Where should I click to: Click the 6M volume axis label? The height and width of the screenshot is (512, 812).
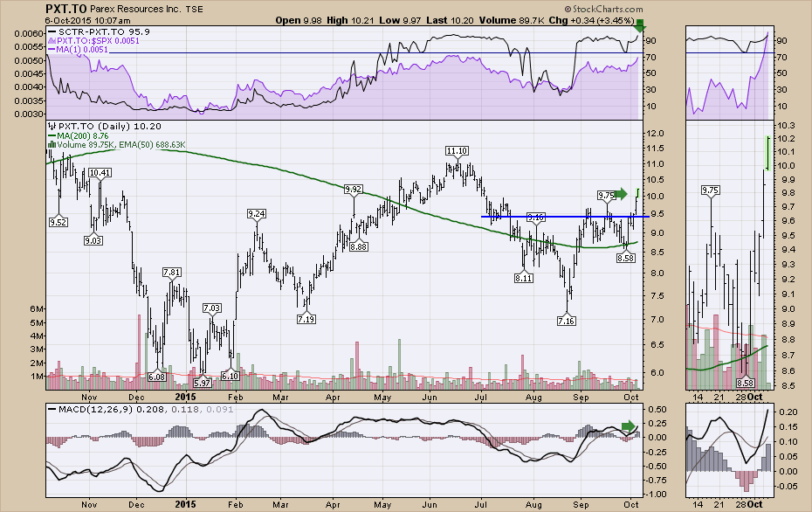(37, 308)
